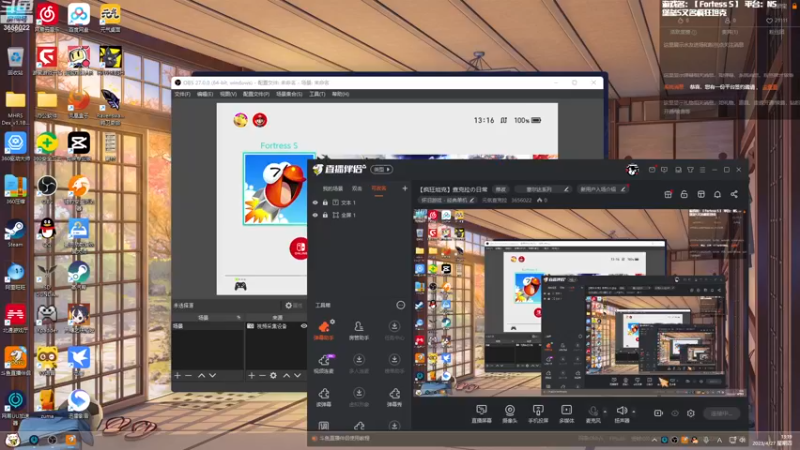Open OBS Studio desktop shortcut
Screen dimensions: 800x450
pyautogui.click(x=46, y=189)
